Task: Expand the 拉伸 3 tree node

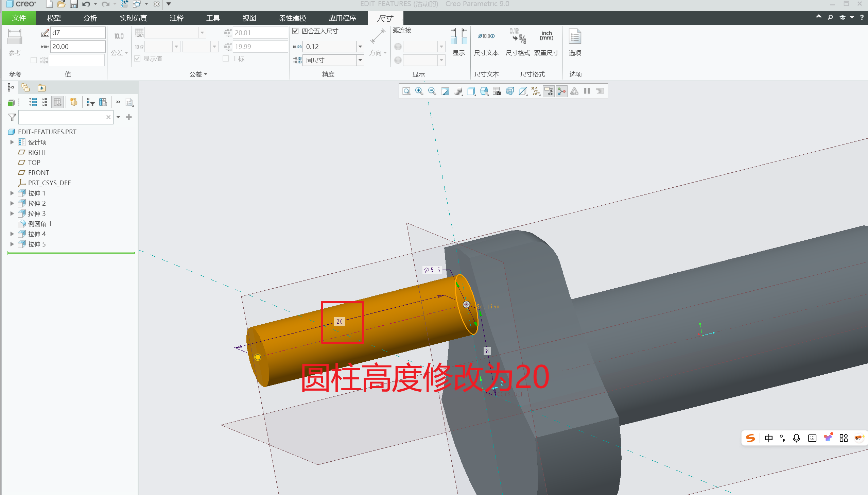Action: click(12, 214)
